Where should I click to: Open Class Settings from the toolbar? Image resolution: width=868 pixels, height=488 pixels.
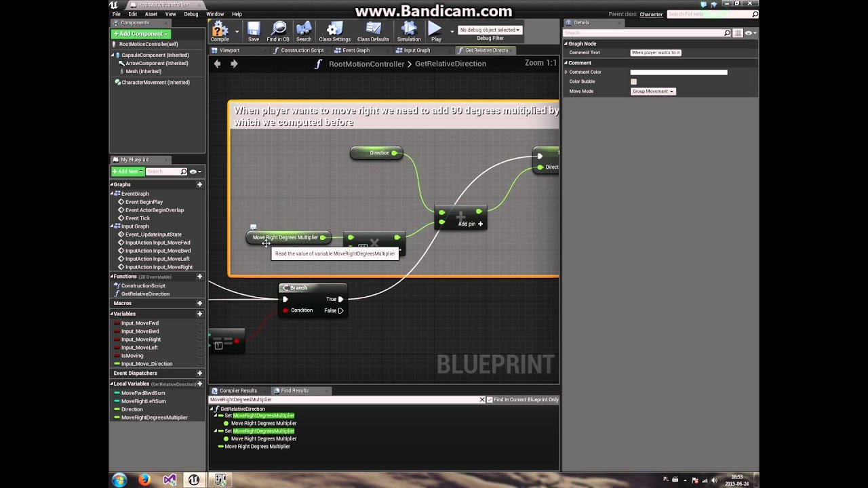click(x=334, y=31)
